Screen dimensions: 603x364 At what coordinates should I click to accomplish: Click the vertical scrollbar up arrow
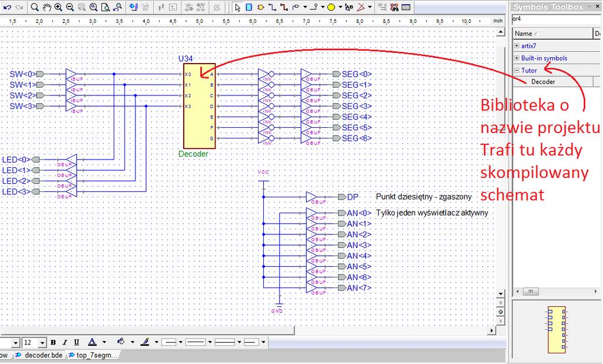coord(501,32)
